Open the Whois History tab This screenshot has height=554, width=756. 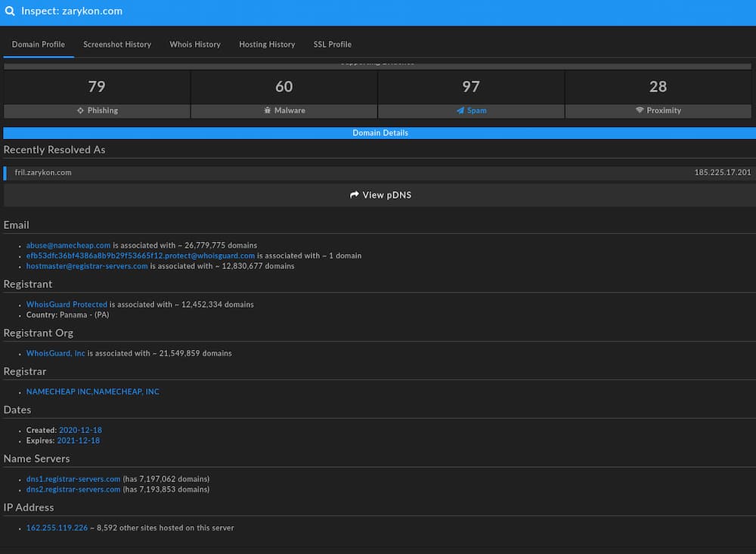pos(195,45)
